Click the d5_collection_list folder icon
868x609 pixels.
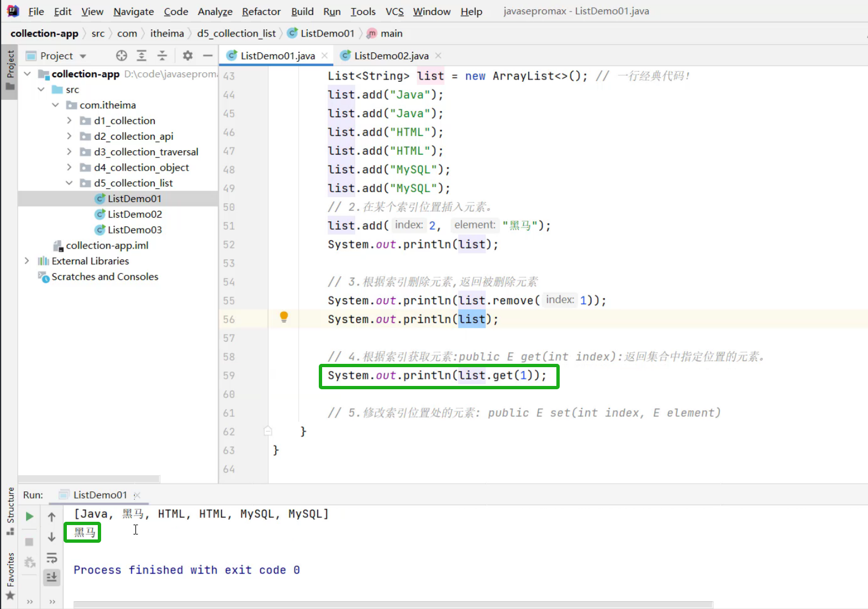tap(85, 183)
